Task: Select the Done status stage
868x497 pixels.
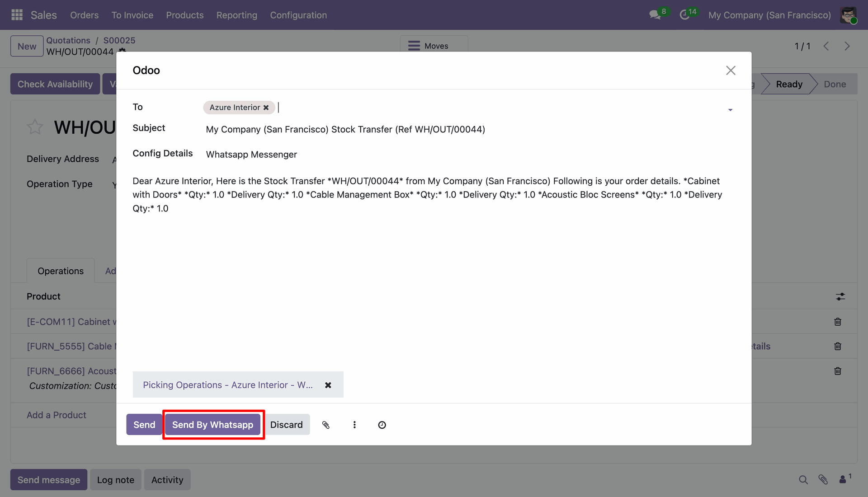Action: click(x=835, y=84)
